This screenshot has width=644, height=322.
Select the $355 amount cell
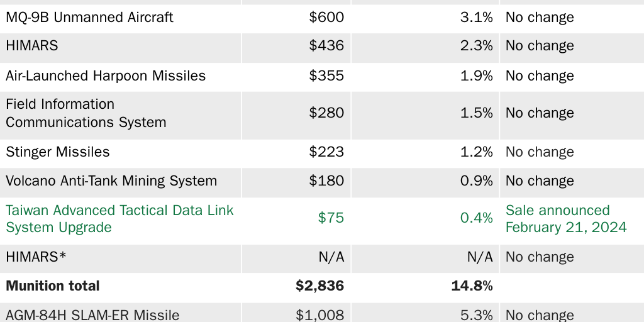(326, 76)
